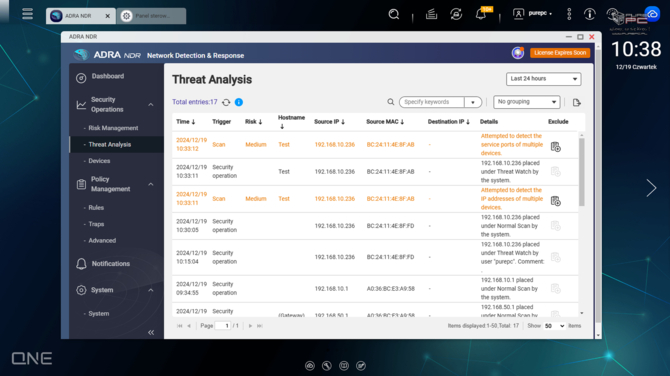This screenshot has height=376, width=670.
Task: Click exclude icon for 10:33:11 Security operation row
Action: tap(555, 172)
